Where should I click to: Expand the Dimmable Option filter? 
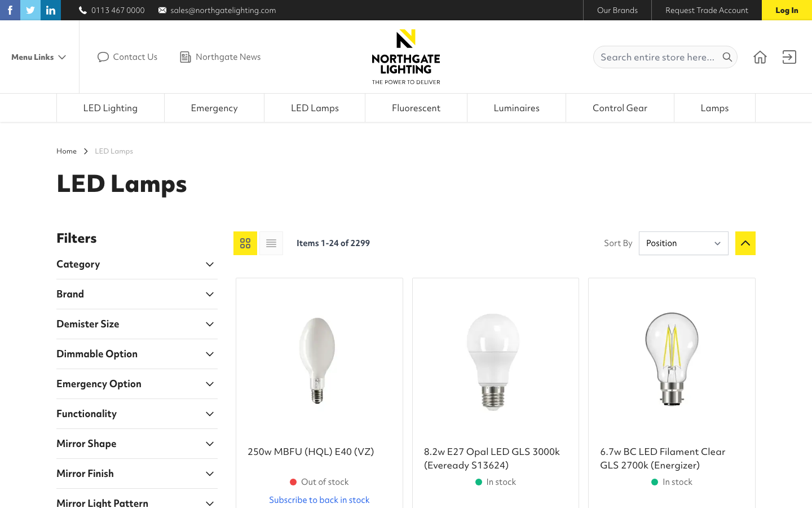[137, 354]
